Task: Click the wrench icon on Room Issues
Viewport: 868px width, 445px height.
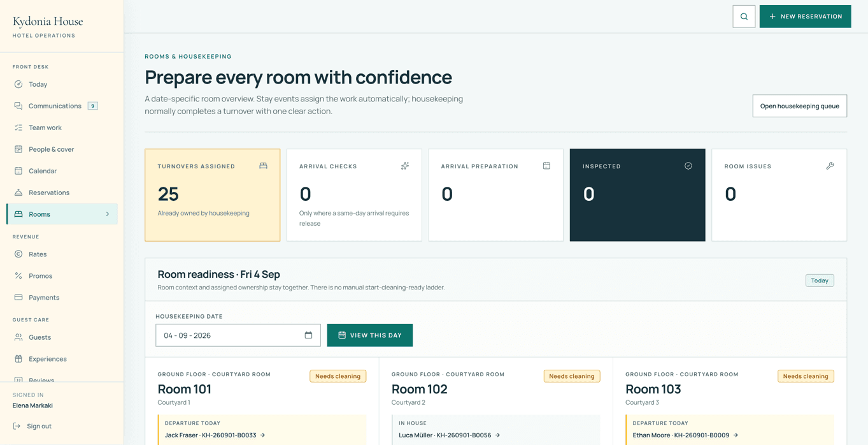Action: [x=830, y=166]
